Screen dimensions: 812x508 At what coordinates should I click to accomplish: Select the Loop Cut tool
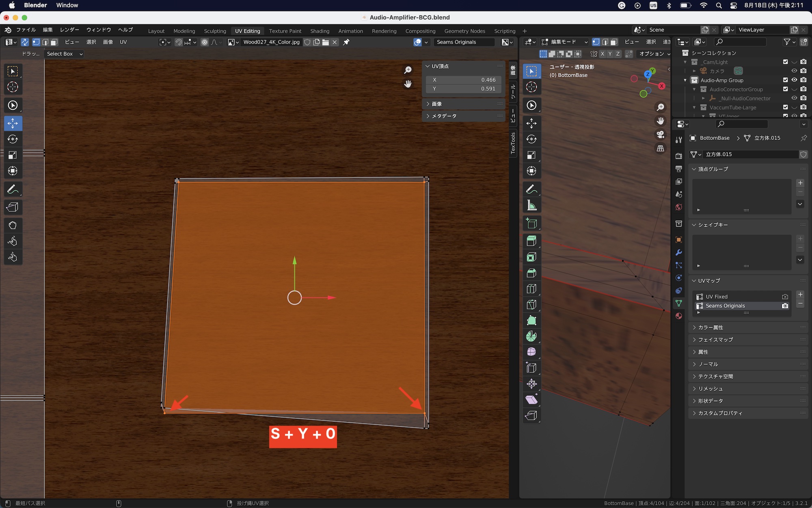531,289
